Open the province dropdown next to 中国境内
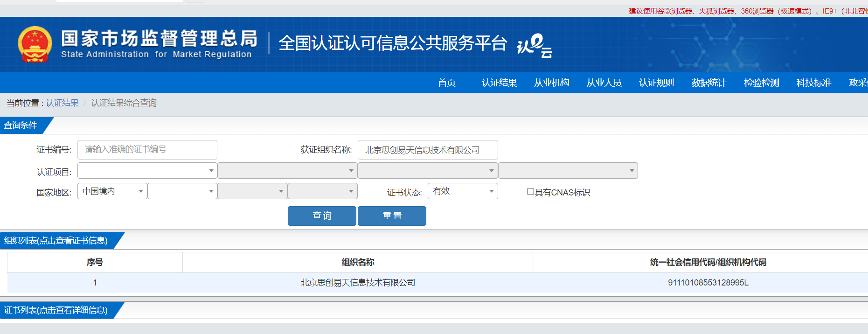Viewport: 868px width, 334px height. coord(182,191)
